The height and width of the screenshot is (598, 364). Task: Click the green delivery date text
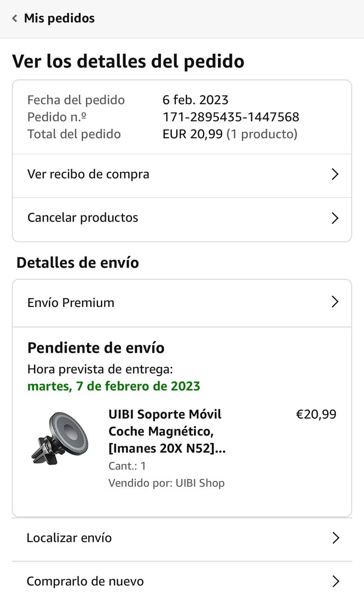tap(114, 386)
